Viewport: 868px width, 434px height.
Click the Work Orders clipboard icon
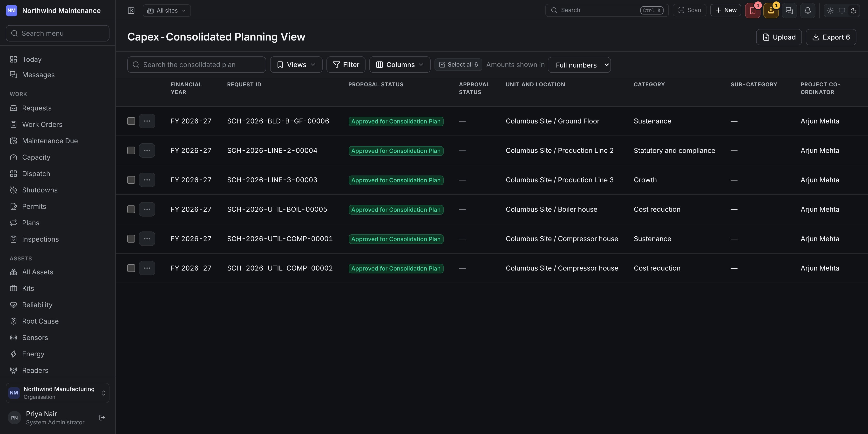14,124
